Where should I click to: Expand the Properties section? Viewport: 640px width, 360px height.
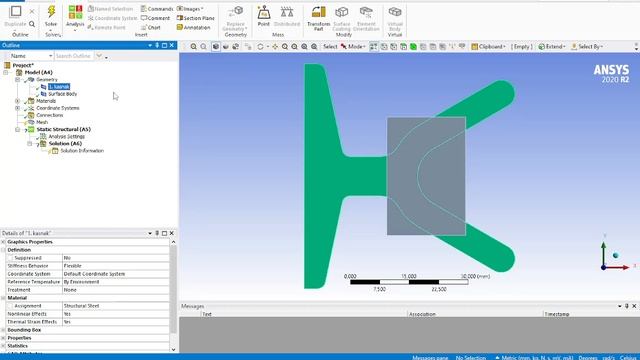tap(3, 338)
